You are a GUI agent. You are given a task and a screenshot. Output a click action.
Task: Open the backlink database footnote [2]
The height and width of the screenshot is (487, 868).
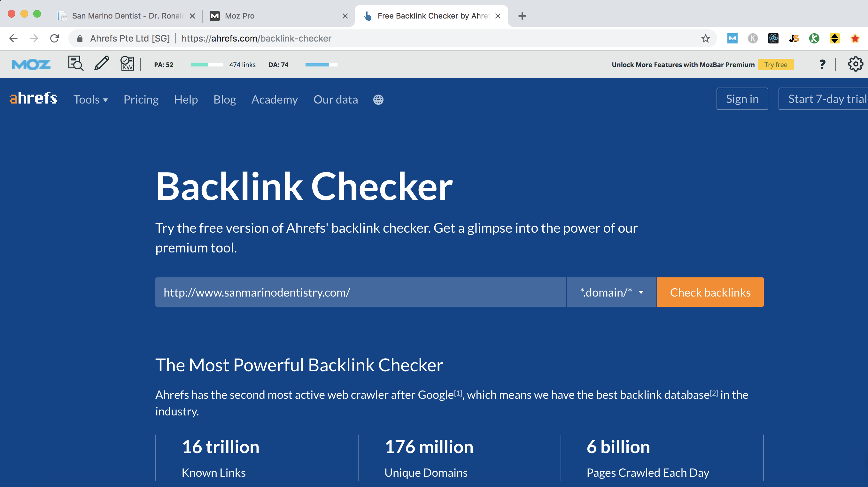(x=714, y=393)
